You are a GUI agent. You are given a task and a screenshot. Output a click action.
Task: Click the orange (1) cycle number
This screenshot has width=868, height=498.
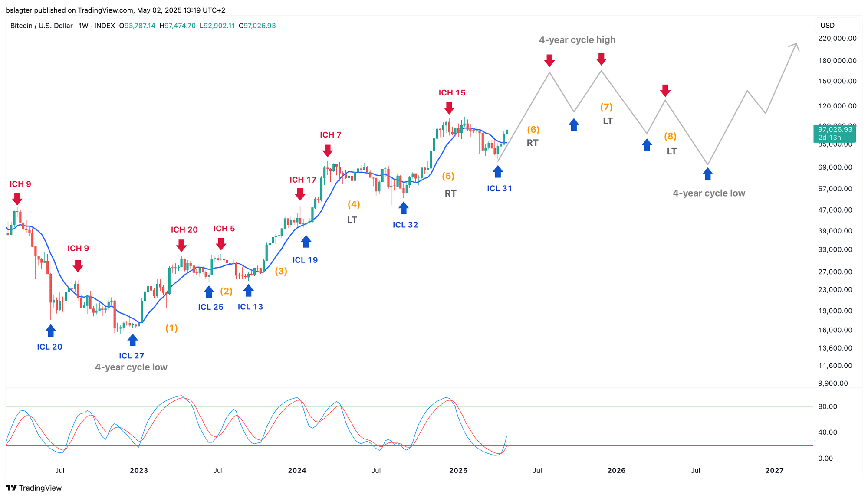171,328
